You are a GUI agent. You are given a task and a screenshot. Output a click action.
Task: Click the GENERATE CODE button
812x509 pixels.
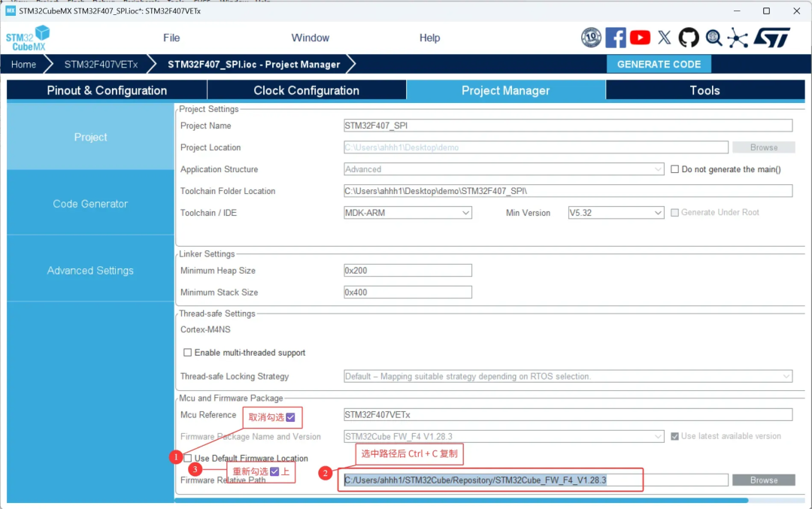coord(659,64)
